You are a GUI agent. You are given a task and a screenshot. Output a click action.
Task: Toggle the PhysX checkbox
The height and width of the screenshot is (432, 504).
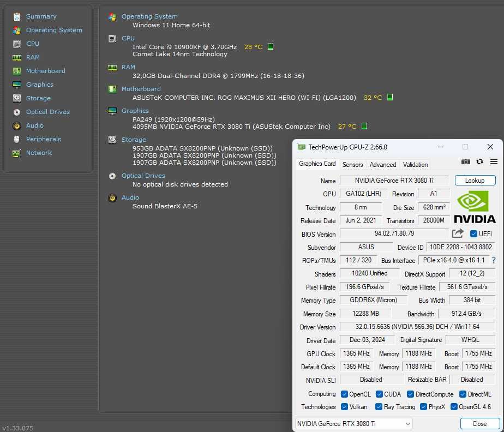pyautogui.click(x=423, y=406)
